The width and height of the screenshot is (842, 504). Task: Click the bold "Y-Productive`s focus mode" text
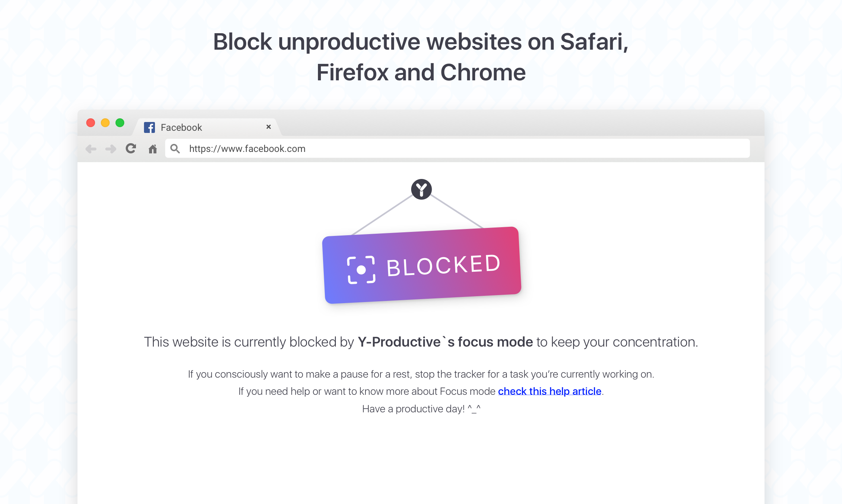(x=445, y=342)
